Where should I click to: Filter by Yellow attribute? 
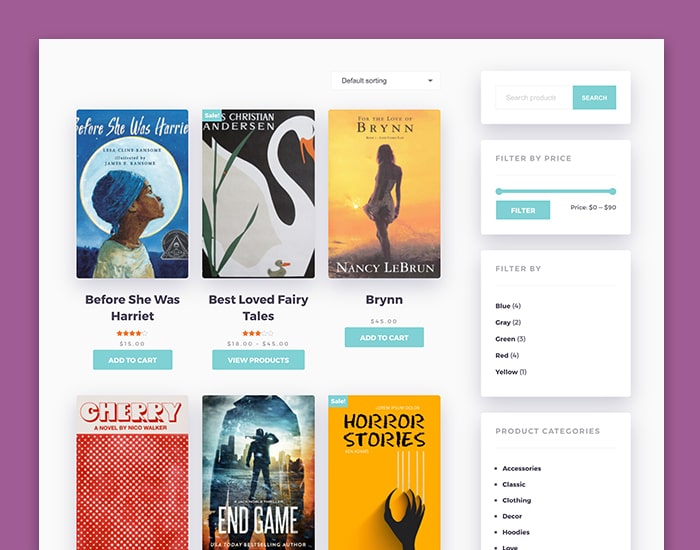tap(511, 372)
